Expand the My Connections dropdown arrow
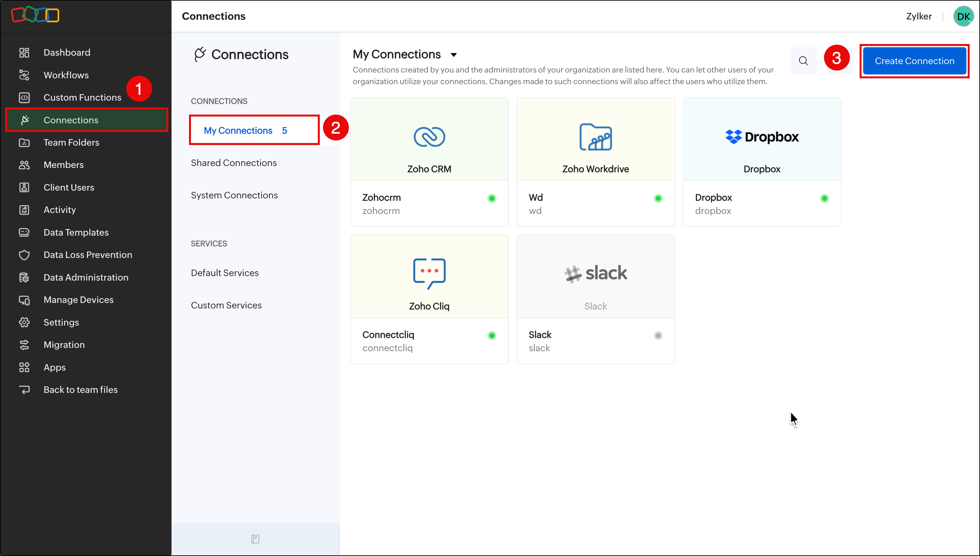Viewport: 980px width, 556px height. point(453,55)
